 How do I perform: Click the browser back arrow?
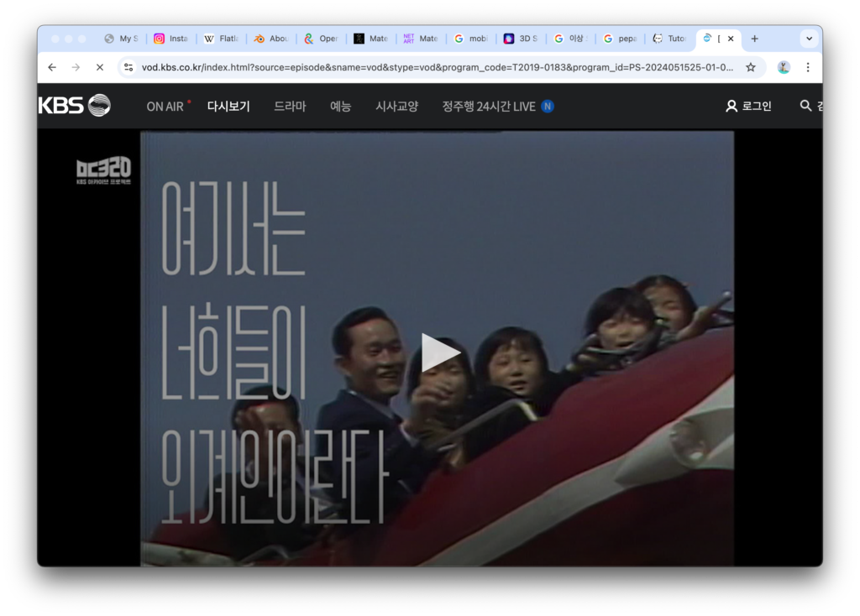[52, 67]
